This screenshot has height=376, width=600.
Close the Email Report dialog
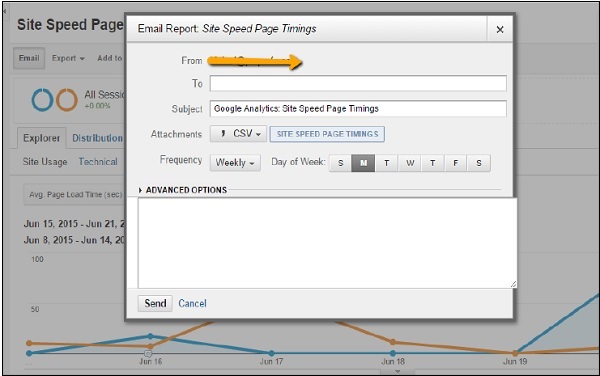point(499,29)
